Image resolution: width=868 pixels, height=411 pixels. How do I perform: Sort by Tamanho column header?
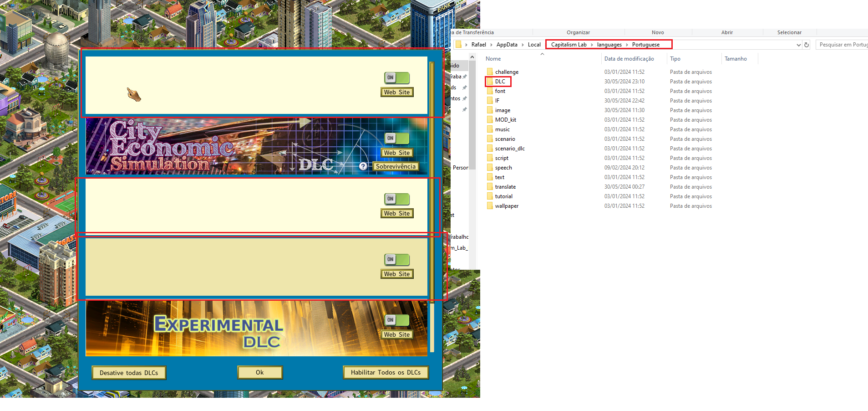coord(736,59)
